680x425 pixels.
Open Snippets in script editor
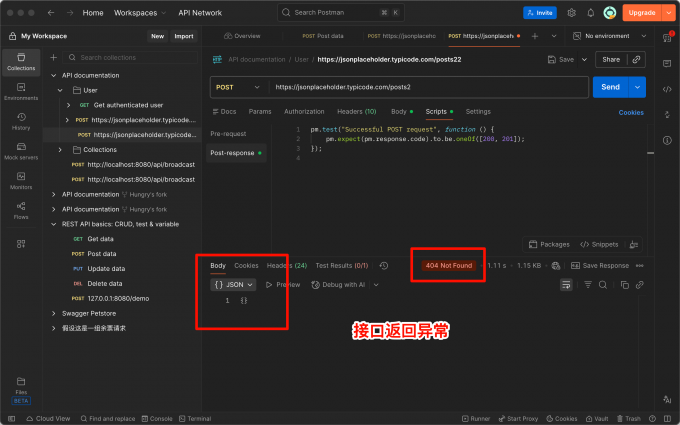599,245
